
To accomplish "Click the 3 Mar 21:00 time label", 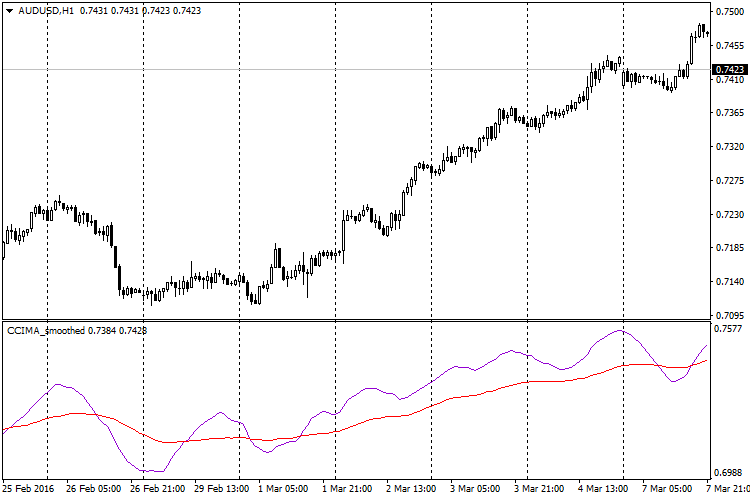I will coord(541,490).
